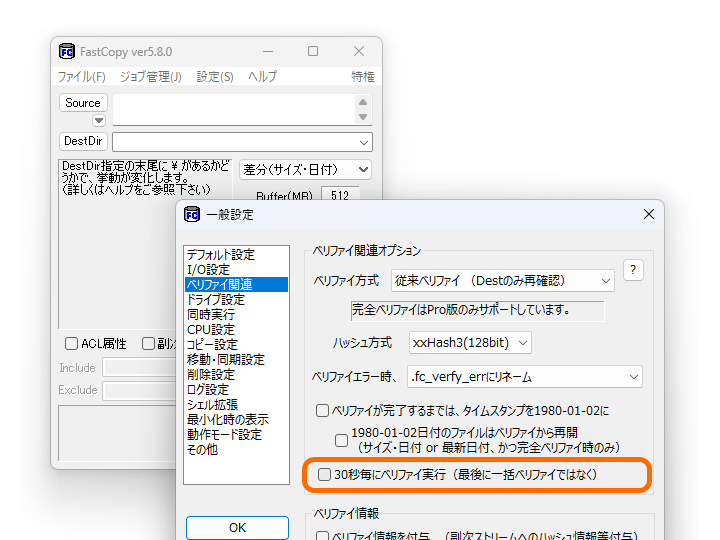Select 最小化時の表示 in settings list
Screen dimensions: 720x540
[x=236, y=420]
